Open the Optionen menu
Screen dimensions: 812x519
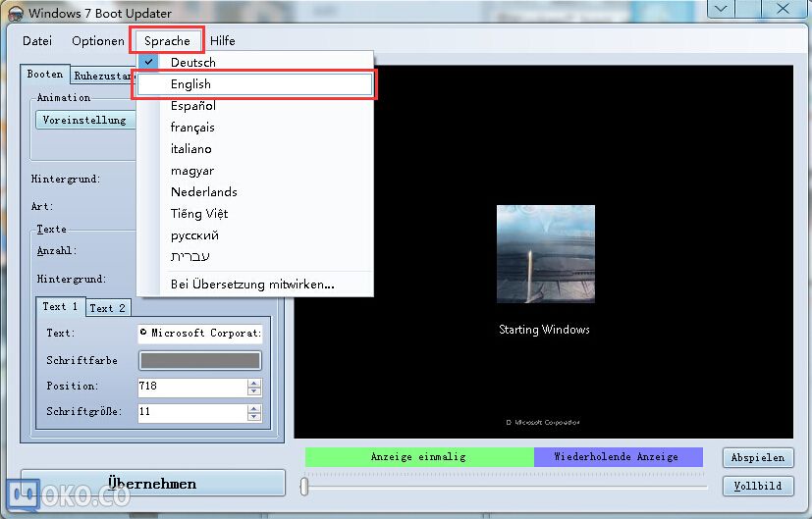pyautogui.click(x=98, y=41)
